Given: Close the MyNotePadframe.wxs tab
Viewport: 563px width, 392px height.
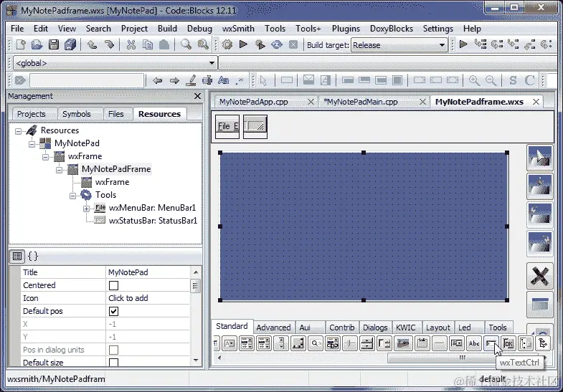Looking at the screenshot, I should pos(536,102).
